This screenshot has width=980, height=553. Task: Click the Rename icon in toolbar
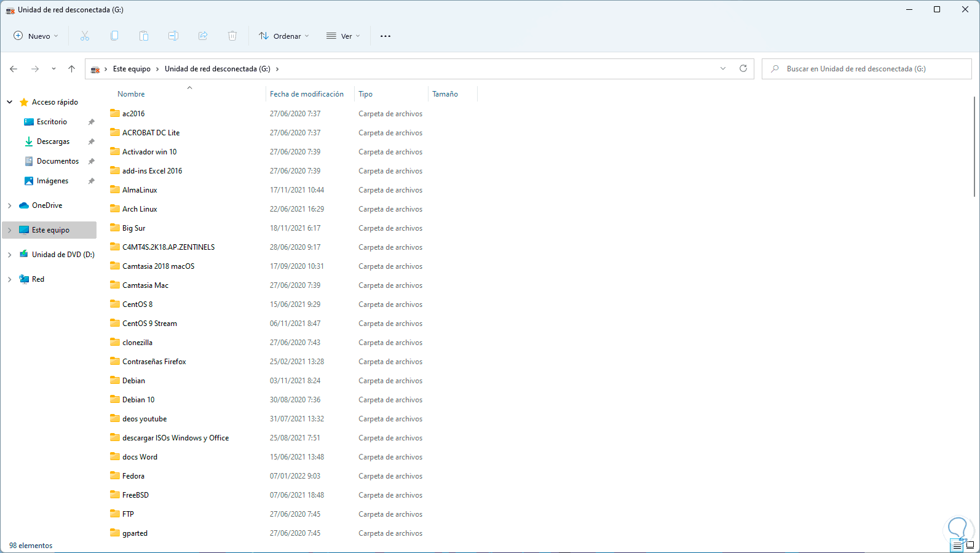(x=173, y=36)
